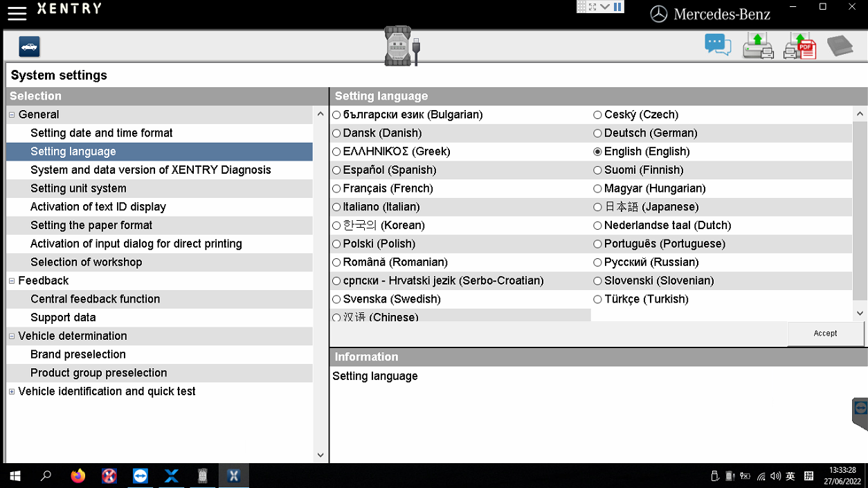Image resolution: width=868 pixels, height=488 pixels.
Task: Open Firefox from the taskbar
Action: 78,476
